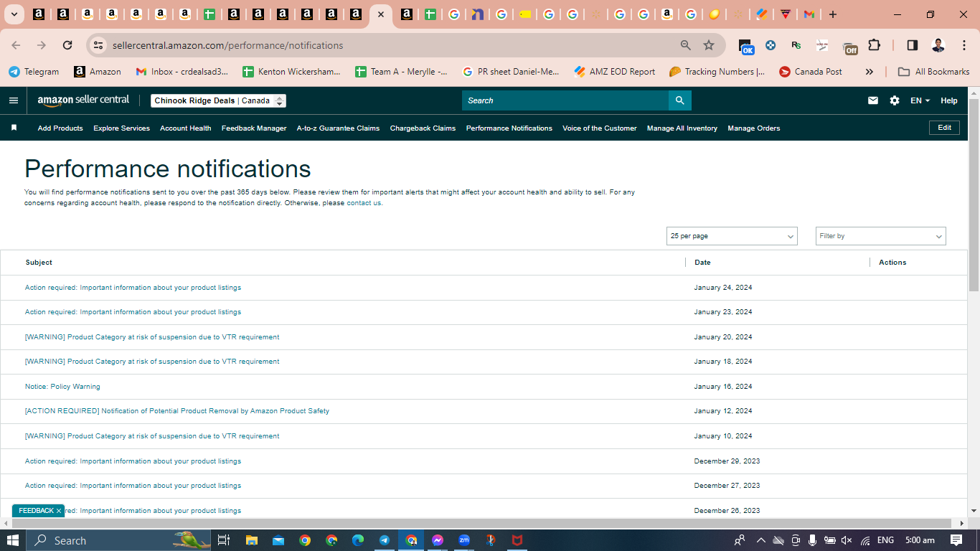The width and height of the screenshot is (980, 551).
Task: Open the Chrome side panel icon
Action: point(913,45)
